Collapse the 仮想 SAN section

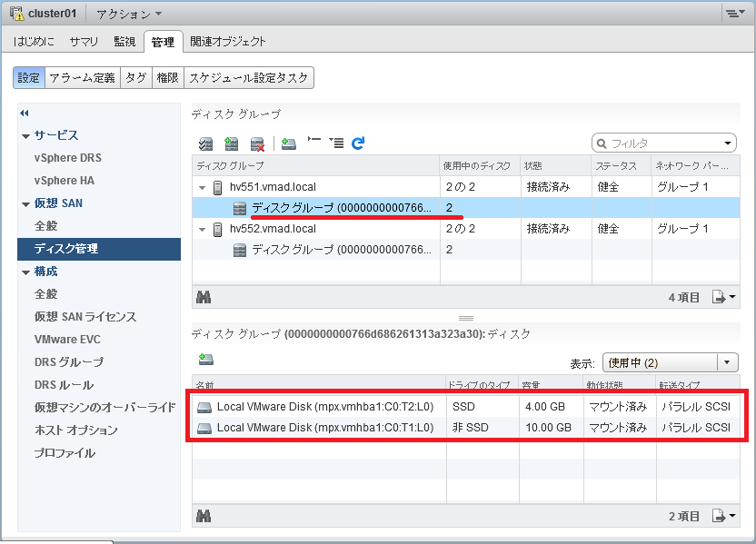point(26,204)
